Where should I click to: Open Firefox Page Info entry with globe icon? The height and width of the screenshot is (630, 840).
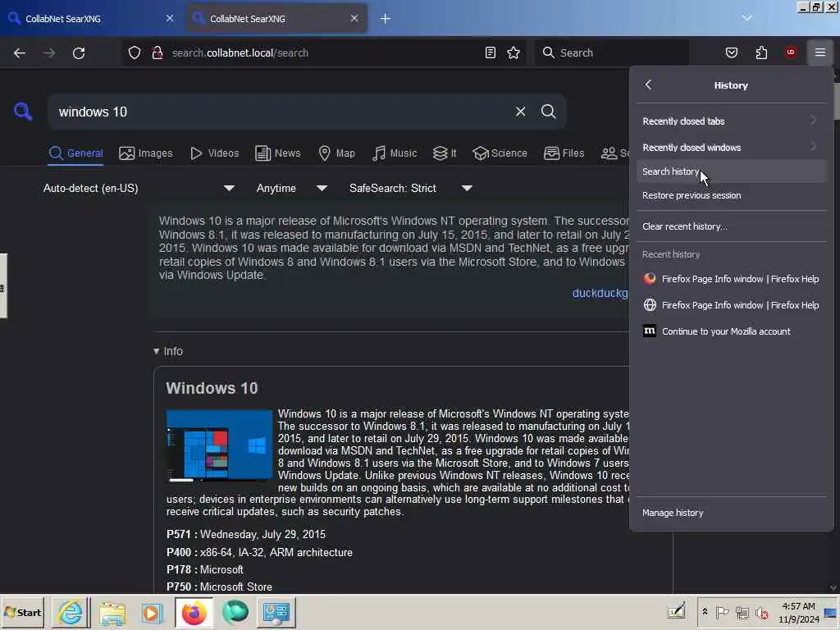point(731,305)
